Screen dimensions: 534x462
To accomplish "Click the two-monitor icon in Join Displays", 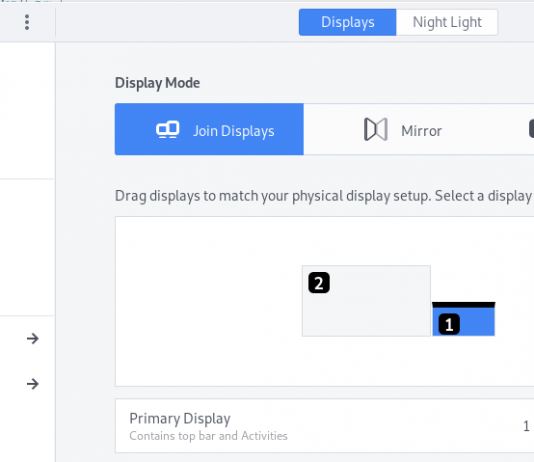I will click(x=168, y=130).
